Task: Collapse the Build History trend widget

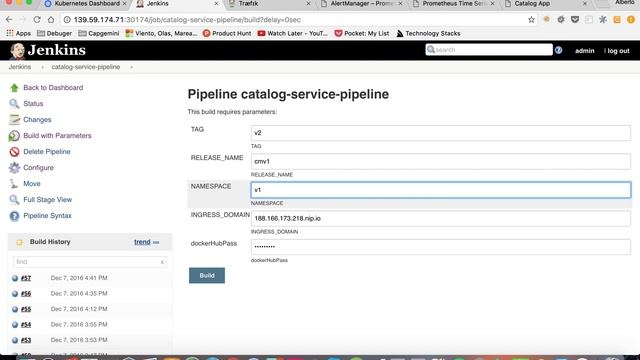Action: pyautogui.click(x=156, y=242)
